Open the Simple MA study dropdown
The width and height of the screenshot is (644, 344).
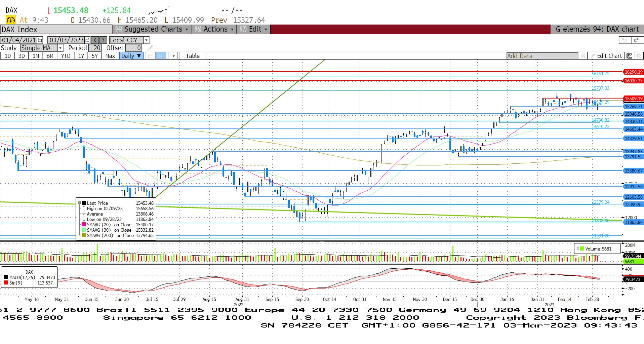click(61, 48)
